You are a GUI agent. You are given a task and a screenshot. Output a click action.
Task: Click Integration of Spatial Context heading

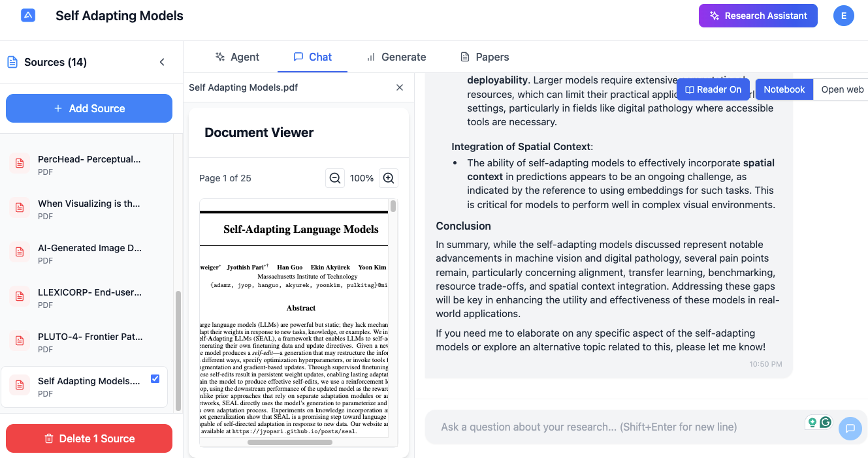click(522, 146)
